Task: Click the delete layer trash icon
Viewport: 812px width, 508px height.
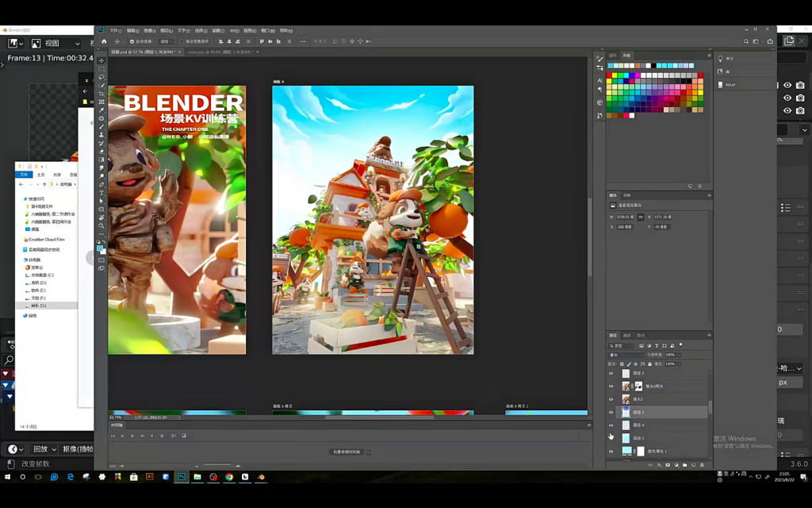Action: tap(703, 465)
